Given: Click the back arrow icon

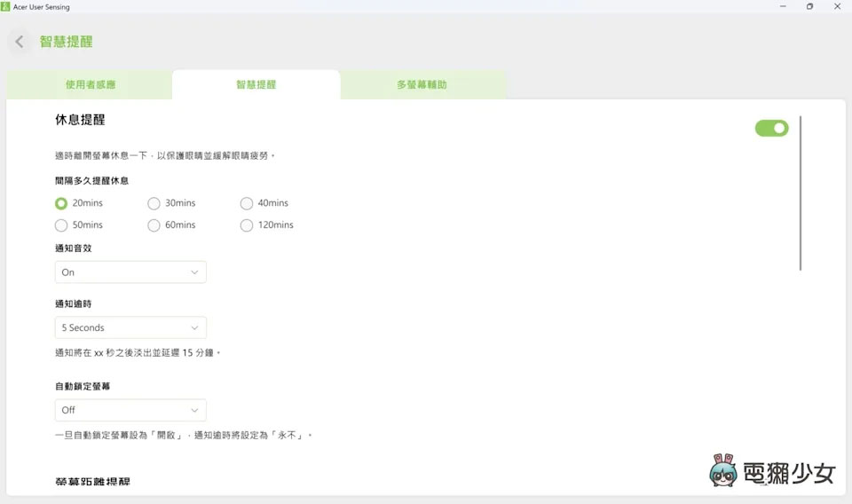Looking at the screenshot, I should coord(20,42).
